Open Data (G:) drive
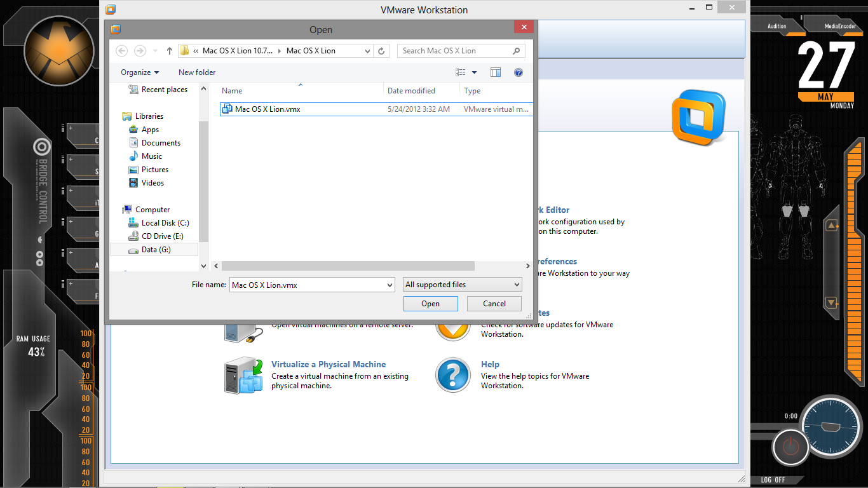This screenshot has width=868, height=488. coord(154,250)
